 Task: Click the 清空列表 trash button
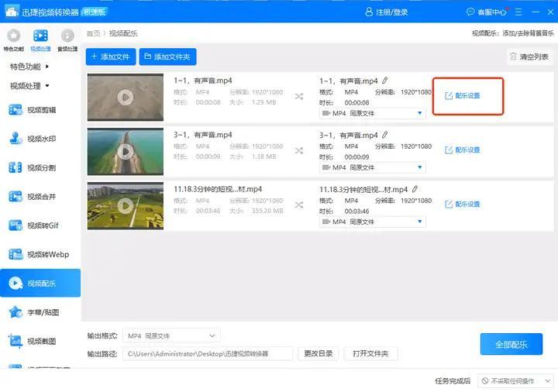point(529,57)
